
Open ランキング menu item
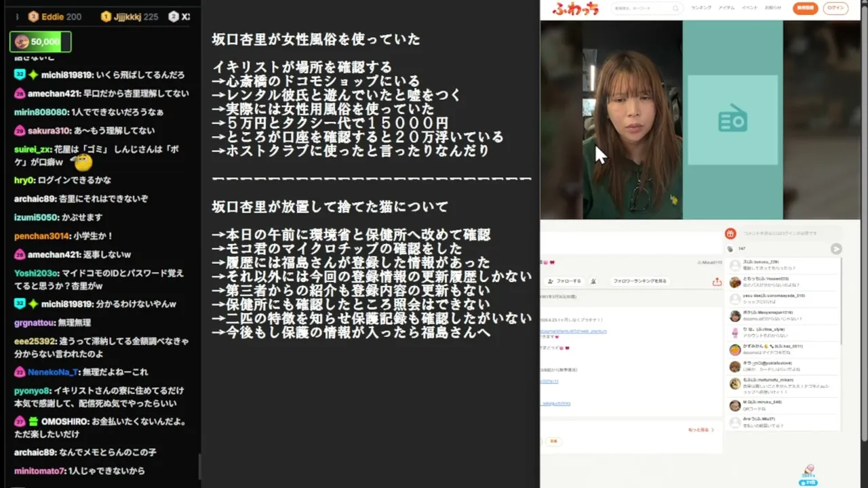click(701, 8)
